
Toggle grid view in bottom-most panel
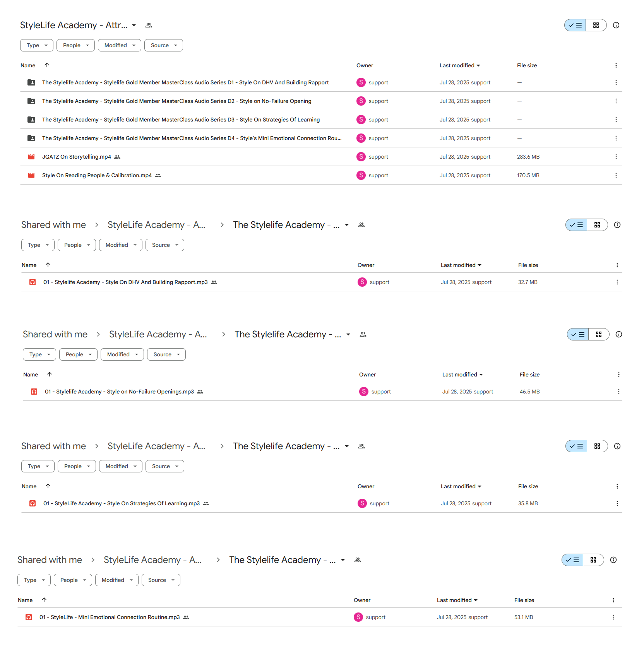click(x=593, y=560)
